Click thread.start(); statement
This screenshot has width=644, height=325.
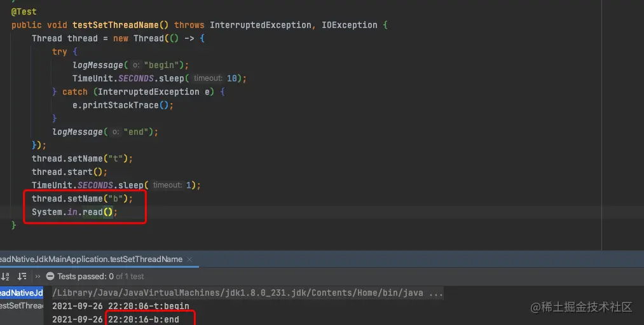69,172
